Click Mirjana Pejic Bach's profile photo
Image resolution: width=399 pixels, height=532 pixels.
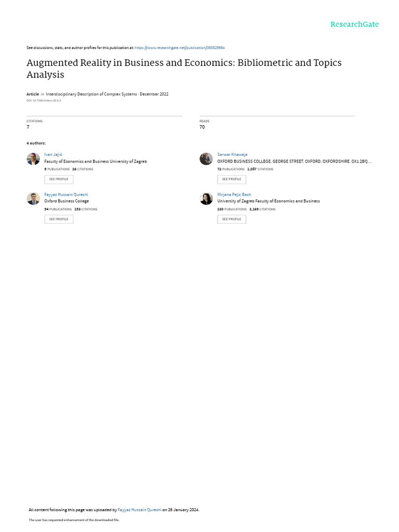click(206, 198)
